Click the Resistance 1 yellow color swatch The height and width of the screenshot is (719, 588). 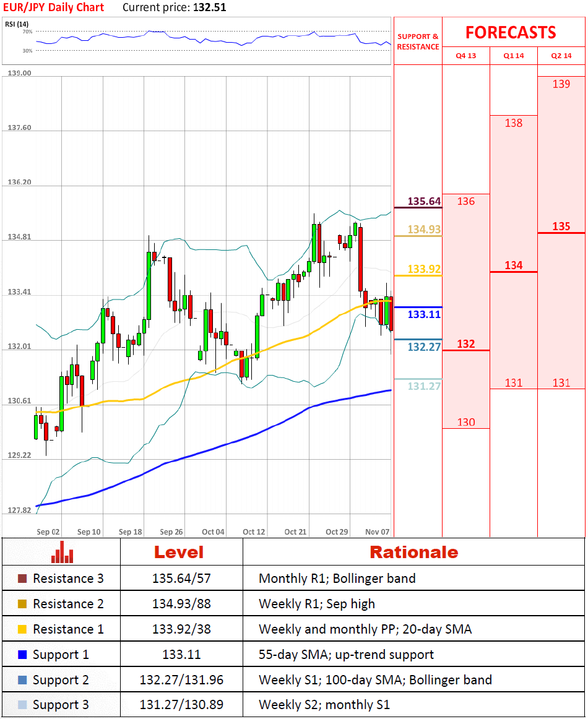[22, 629]
